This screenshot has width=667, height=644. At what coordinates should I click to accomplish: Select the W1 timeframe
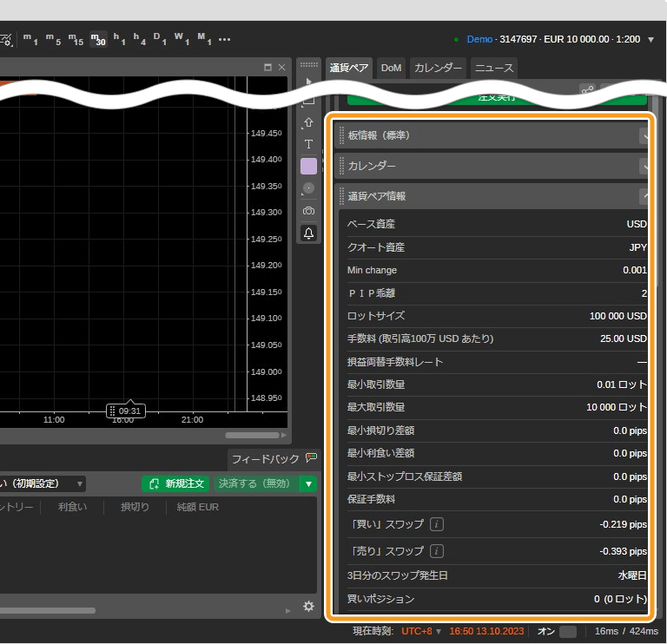[182, 39]
